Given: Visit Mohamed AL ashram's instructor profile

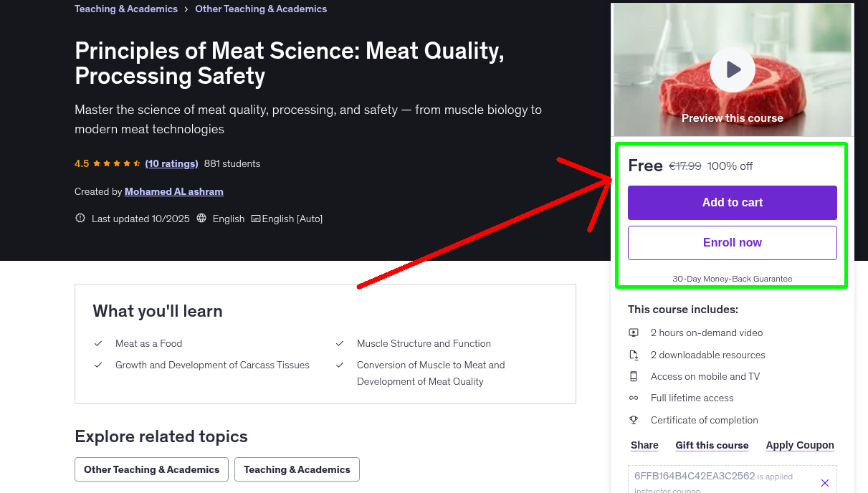Looking at the screenshot, I should 173,191.
